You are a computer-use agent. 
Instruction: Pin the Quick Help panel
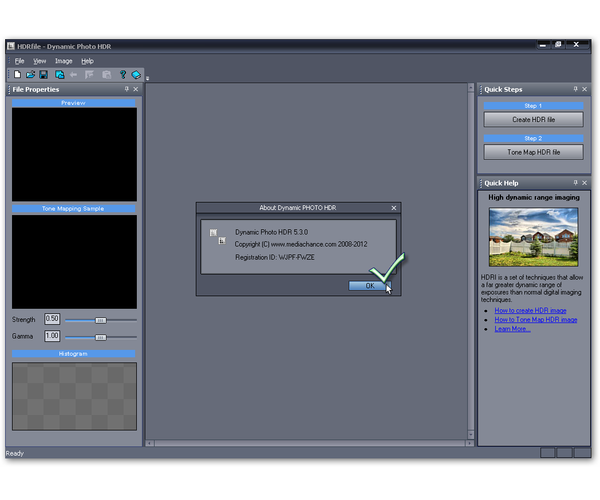coord(576,182)
